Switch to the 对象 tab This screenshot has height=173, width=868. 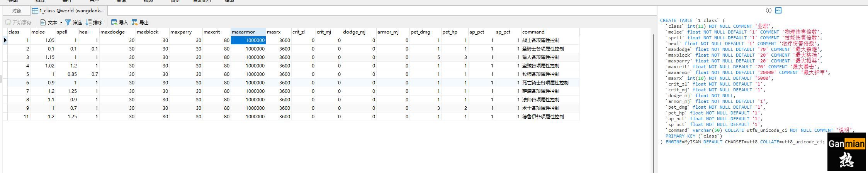click(x=16, y=11)
